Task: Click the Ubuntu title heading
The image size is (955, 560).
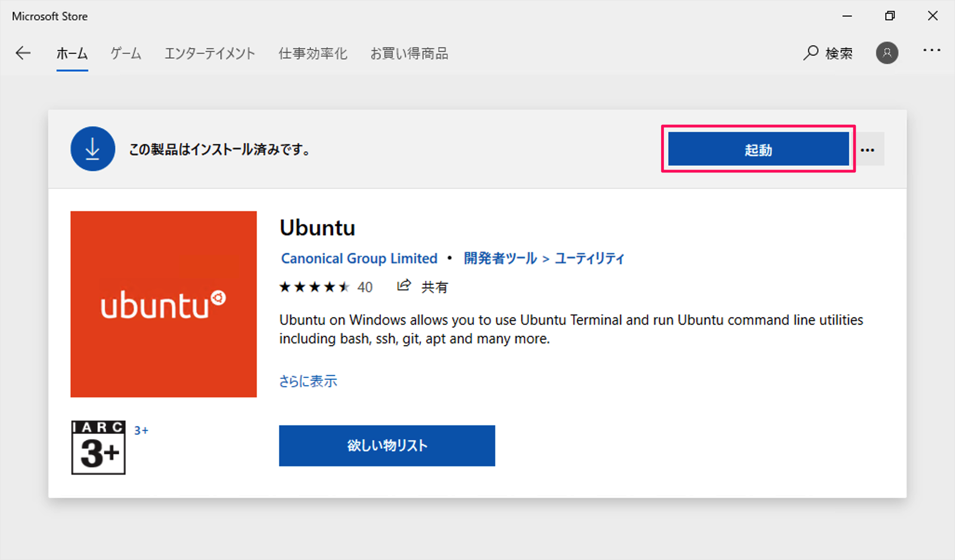Action: coord(317,228)
